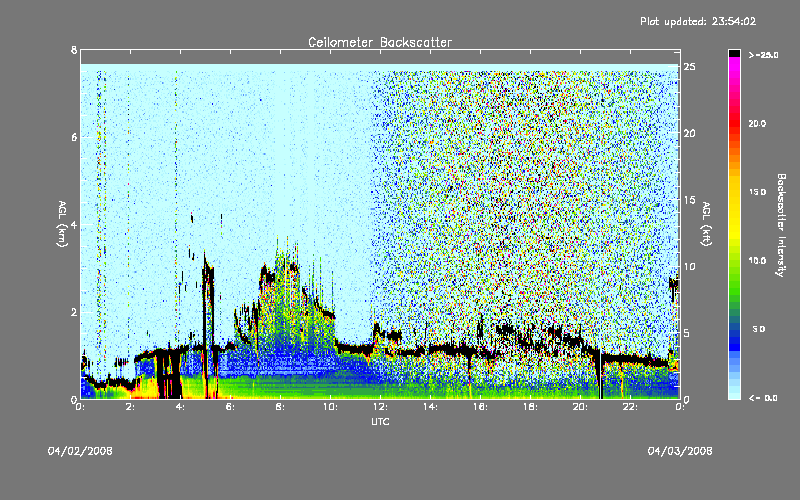Click the 15.0 colorbar label
Viewport: 800px width, 500px height.
[x=758, y=192]
